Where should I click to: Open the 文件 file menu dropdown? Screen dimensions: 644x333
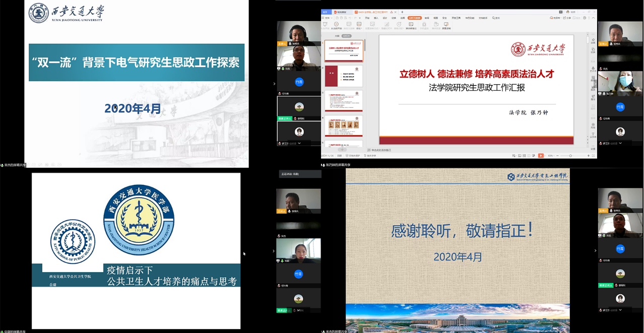[327, 18]
